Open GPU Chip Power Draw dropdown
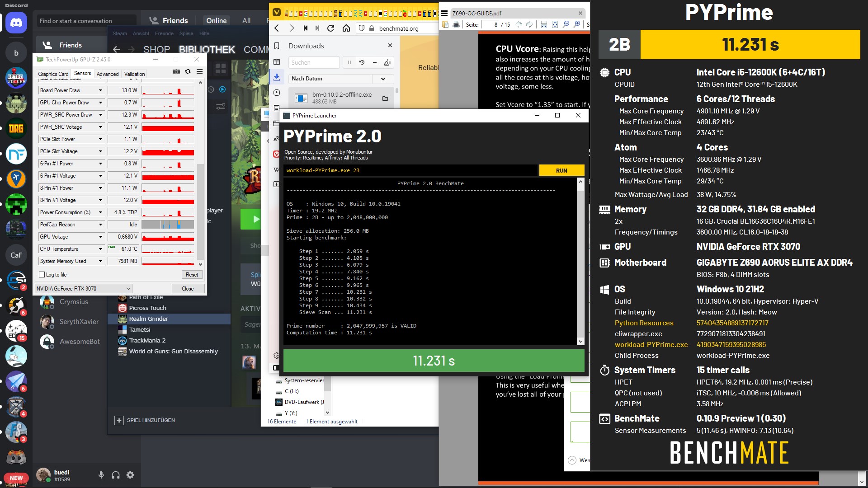868x488 pixels. click(100, 103)
